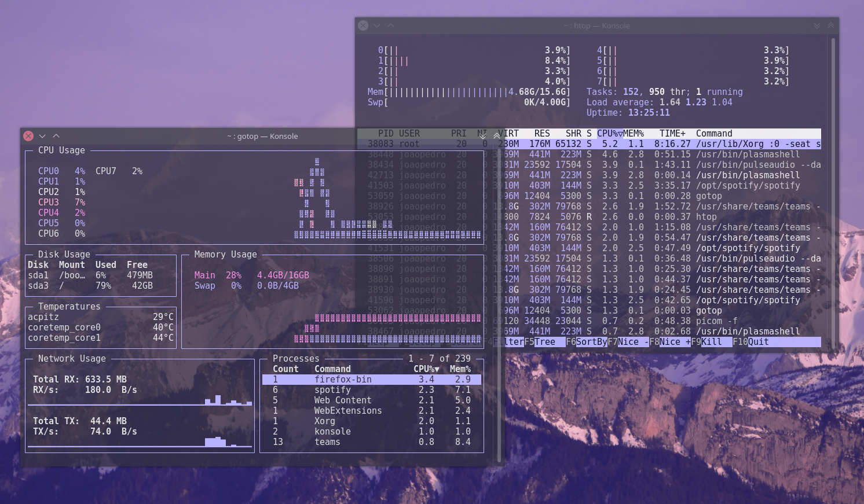Viewport: 864px width, 504px height.
Task: Click the Uptime value in htop header
Action: coord(649,113)
